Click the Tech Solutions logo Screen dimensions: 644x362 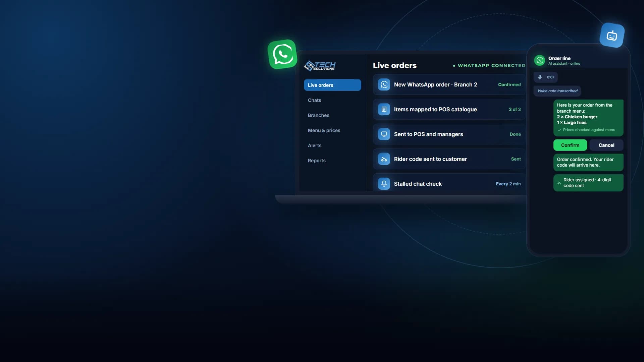click(x=320, y=66)
